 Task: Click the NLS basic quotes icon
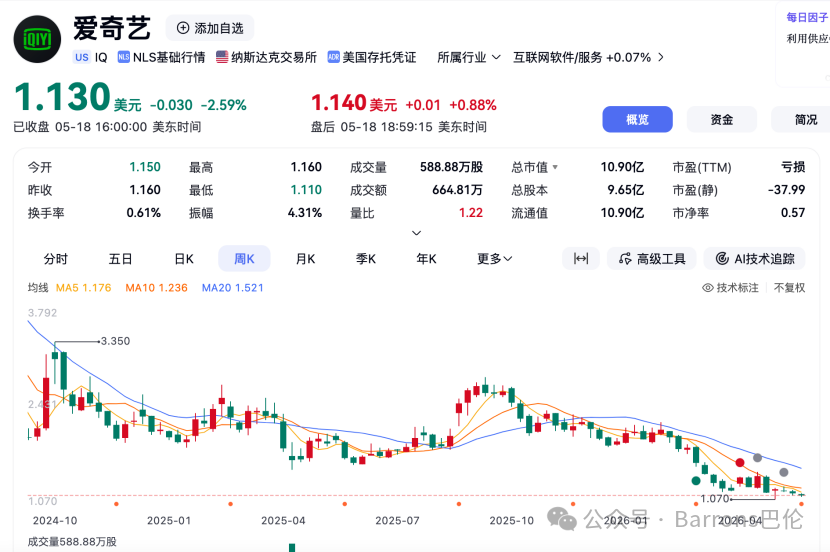click(x=123, y=57)
